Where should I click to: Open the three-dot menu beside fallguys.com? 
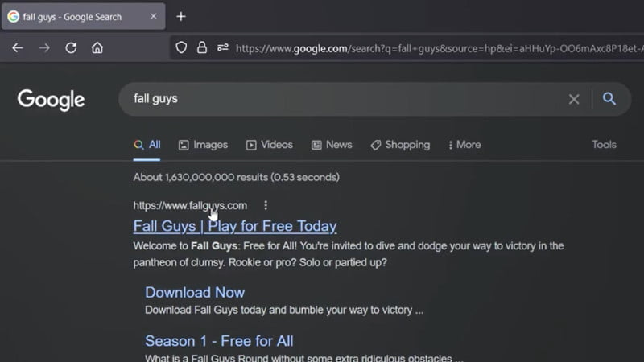click(266, 205)
